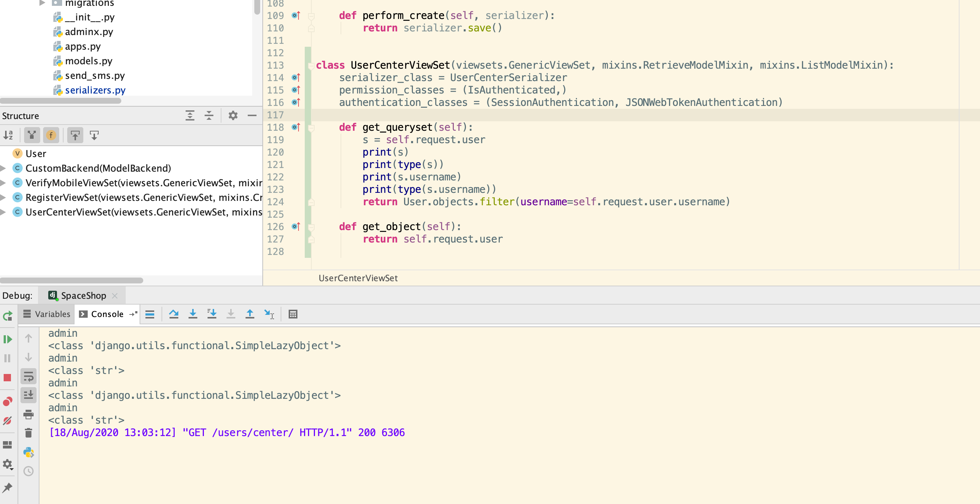Fold the UserCenterViewSet class at line 113
Viewport: 980px width, 504px height.
pyautogui.click(x=311, y=65)
